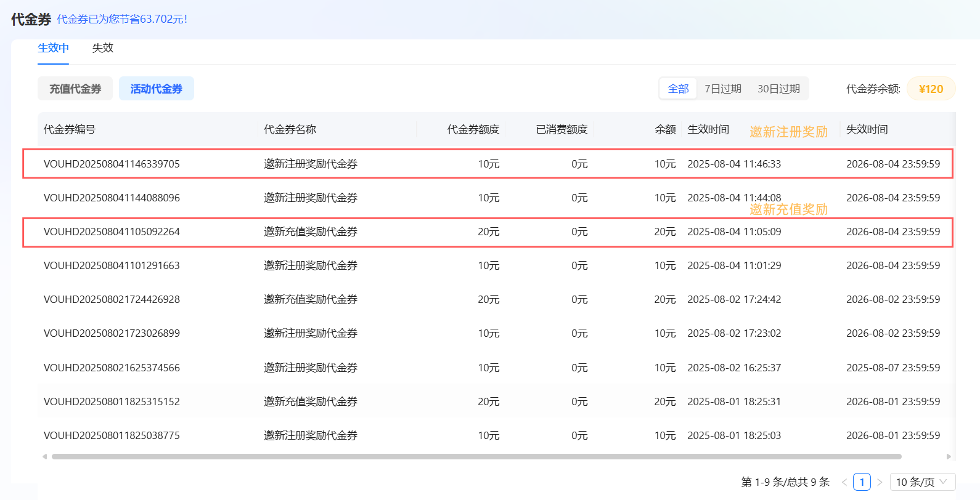The image size is (980, 500).
Task: Go to previous page arrow
Action: (844, 482)
